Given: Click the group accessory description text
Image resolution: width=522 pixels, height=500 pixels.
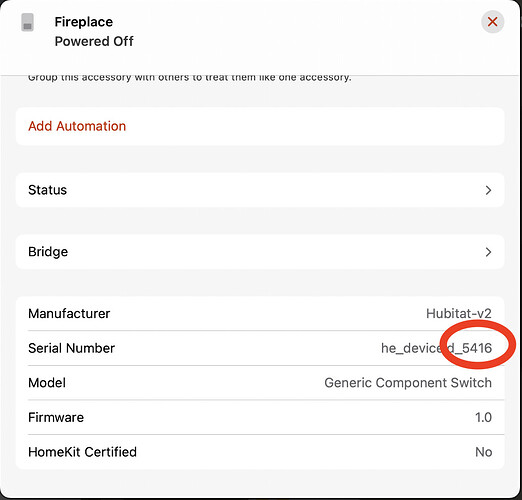Looking at the screenshot, I should [x=190, y=78].
